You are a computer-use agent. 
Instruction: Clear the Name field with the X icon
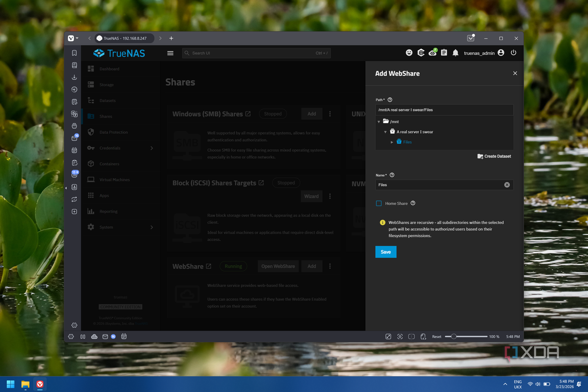click(507, 185)
